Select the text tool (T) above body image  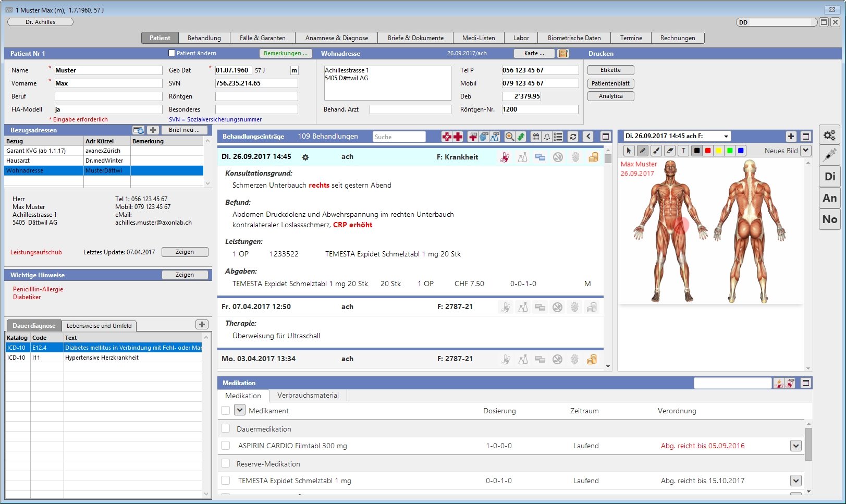(x=684, y=151)
